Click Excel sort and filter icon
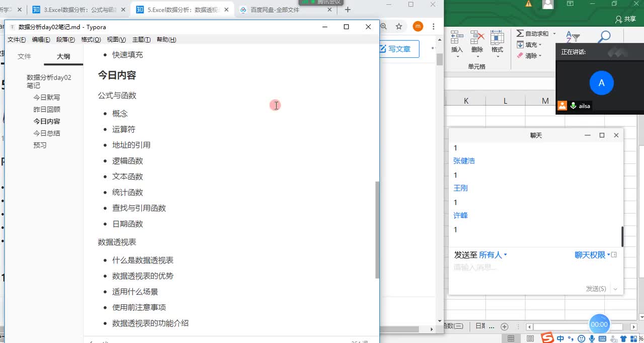644x343 pixels. click(x=573, y=37)
